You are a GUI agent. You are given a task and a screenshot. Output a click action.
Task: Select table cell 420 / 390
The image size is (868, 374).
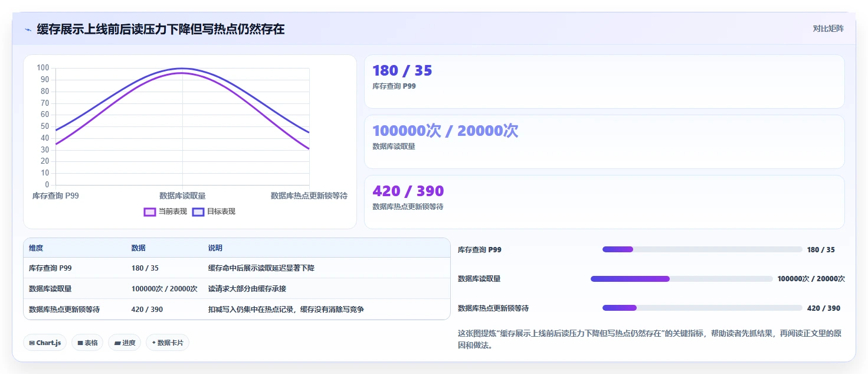coord(164,309)
